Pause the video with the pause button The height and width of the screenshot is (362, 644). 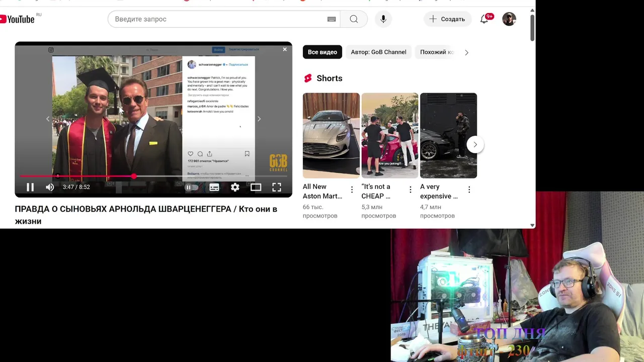click(x=30, y=187)
